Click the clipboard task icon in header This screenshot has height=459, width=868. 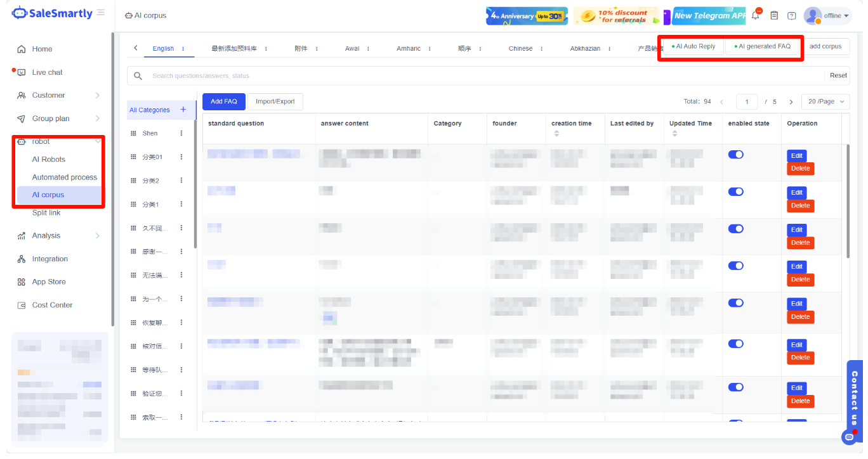pyautogui.click(x=774, y=16)
